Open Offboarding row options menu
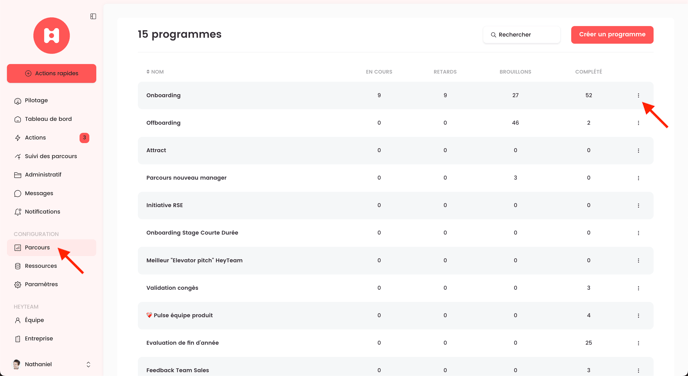Screen dimensions: 688x376 pyautogui.click(x=638, y=123)
